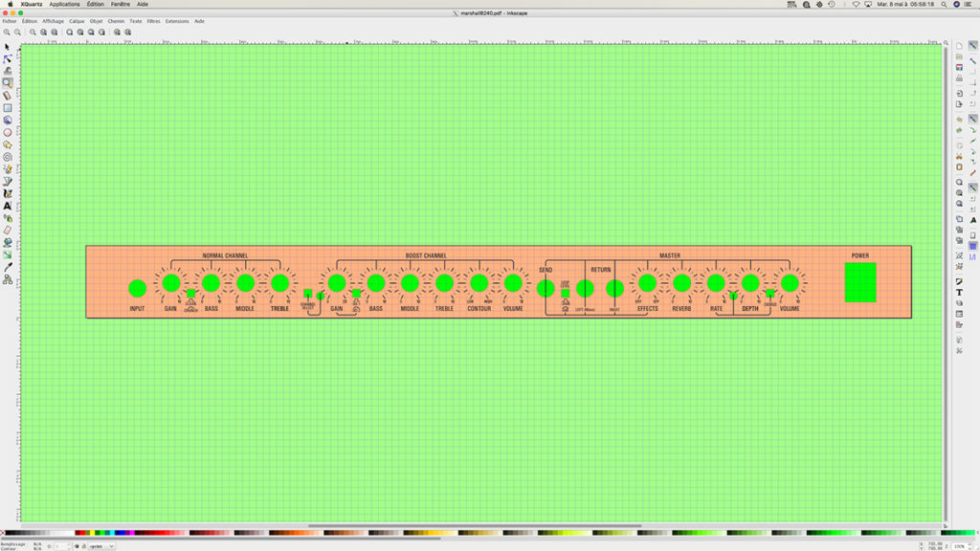This screenshot has width=980, height=551.
Task: Toggle snapping to the grid
Action: [973, 246]
